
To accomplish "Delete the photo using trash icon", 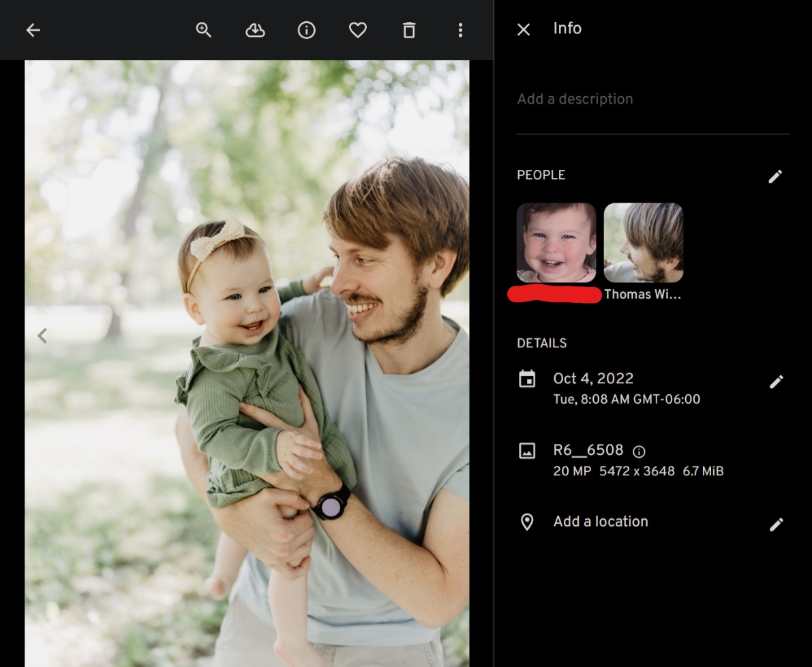I will pos(409,30).
